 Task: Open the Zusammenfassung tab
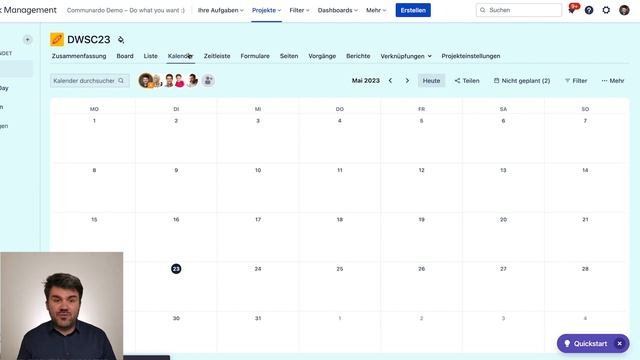pos(79,56)
